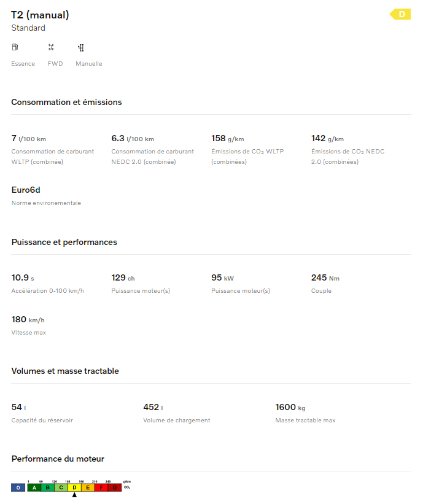Select the yellow D rating on scale
The width and height of the screenshot is (423, 504).
click(x=74, y=487)
